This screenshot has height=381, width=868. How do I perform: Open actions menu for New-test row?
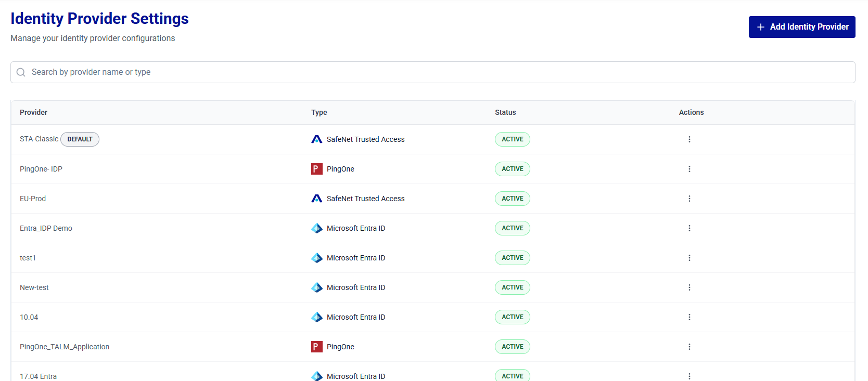pos(690,287)
